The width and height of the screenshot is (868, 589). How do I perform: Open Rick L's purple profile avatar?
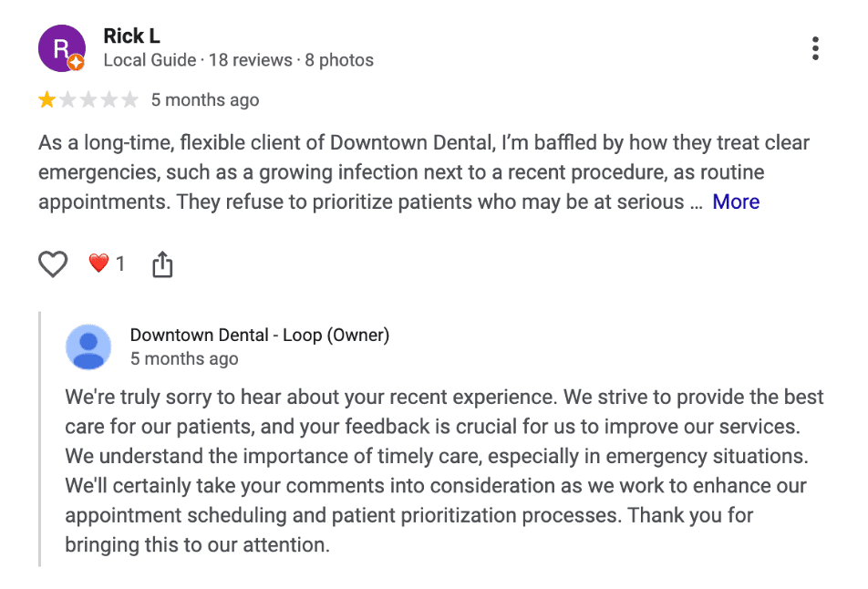pyautogui.click(x=60, y=47)
